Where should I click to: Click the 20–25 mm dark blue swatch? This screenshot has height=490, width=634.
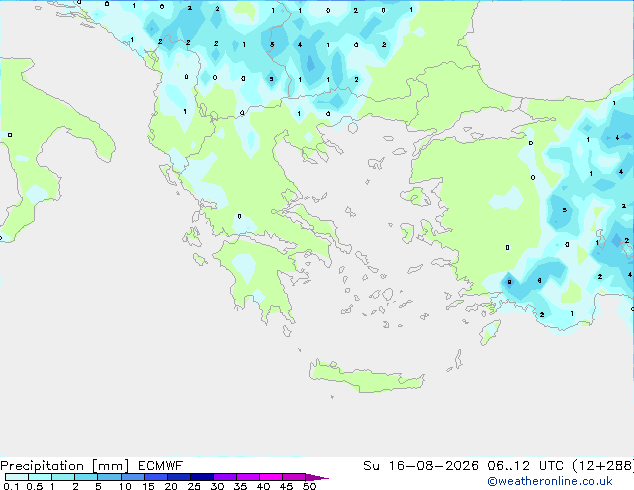coord(178,477)
